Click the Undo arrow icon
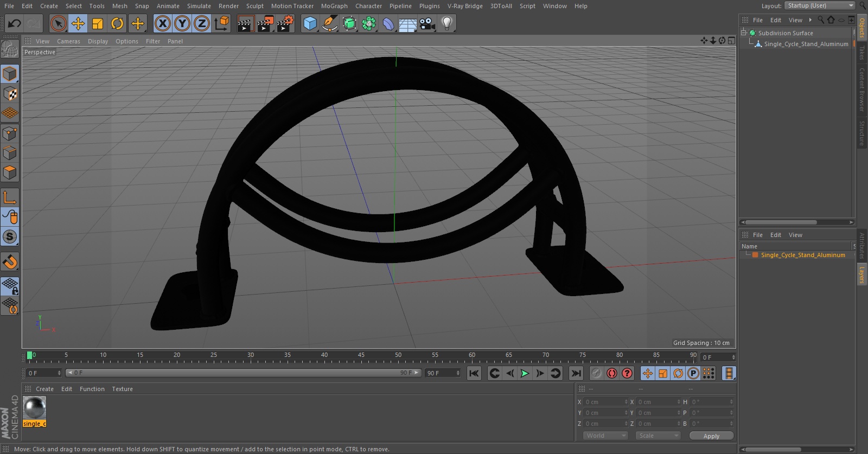868x454 pixels. [x=15, y=23]
